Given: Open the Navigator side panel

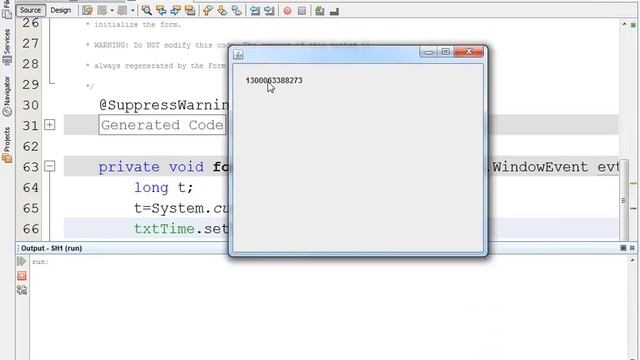Looking at the screenshot, I should pyautogui.click(x=7, y=96).
